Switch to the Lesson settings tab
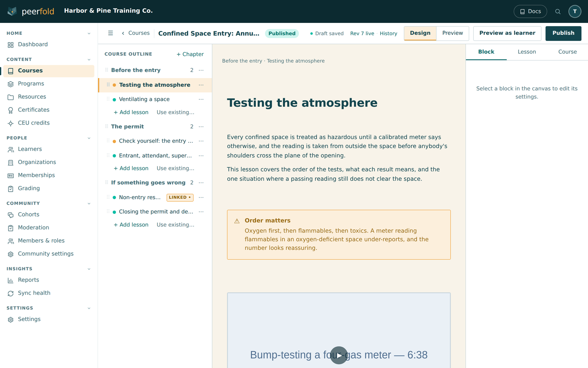Screen dimensions: 588x368 point(527,52)
